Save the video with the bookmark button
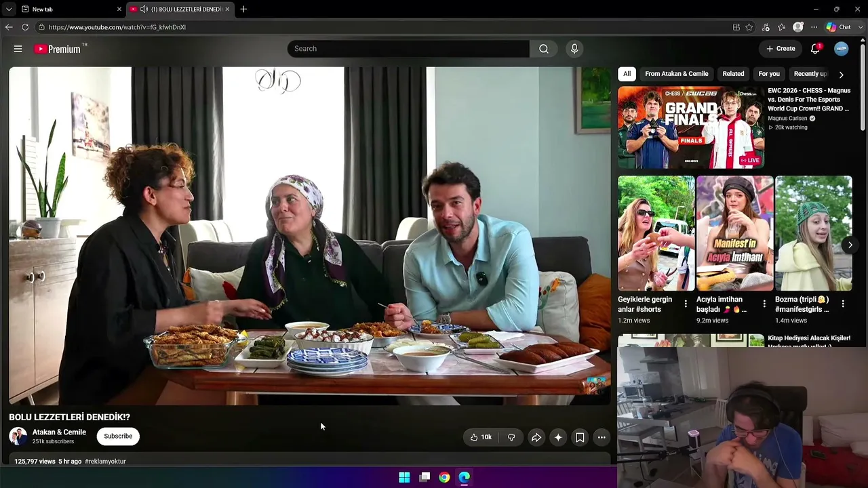 coord(580,437)
